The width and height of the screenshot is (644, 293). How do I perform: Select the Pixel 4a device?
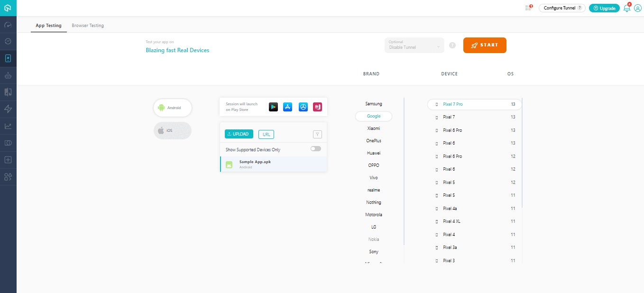click(x=474, y=209)
